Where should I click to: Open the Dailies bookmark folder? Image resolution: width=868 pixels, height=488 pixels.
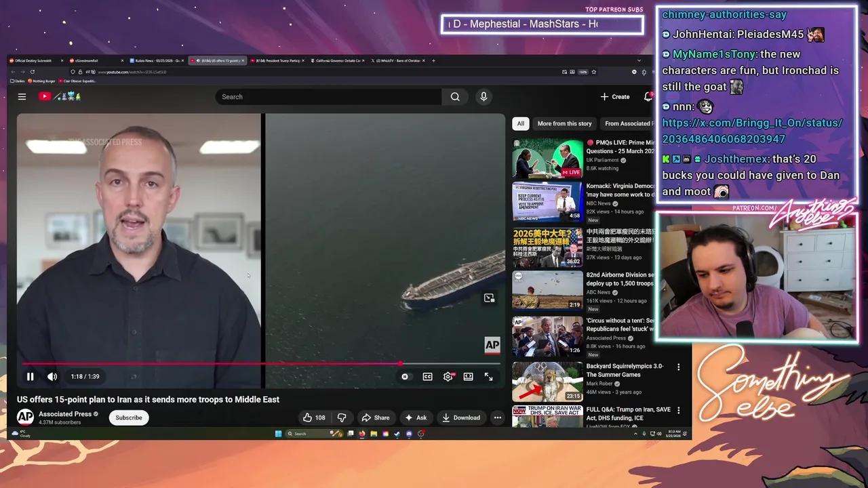pyautogui.click(x=18, y=81)
